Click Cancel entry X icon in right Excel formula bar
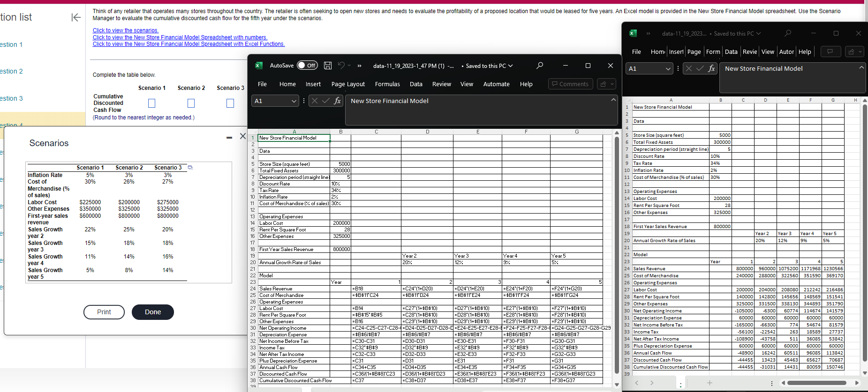868x392 pixels. click(689, 69)
